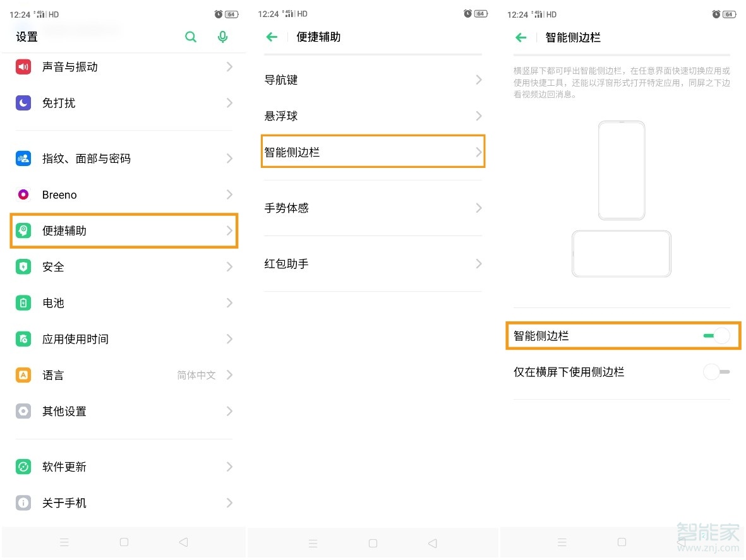Tap the landscape phone illustration
This screenshot has height=560, width=746.
point(622,254)
